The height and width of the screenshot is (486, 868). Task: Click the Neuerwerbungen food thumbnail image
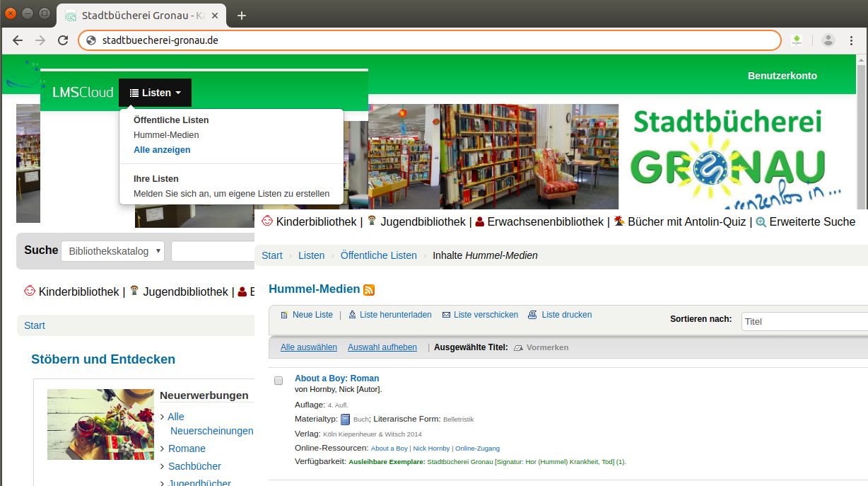click(x=100, y=424)
